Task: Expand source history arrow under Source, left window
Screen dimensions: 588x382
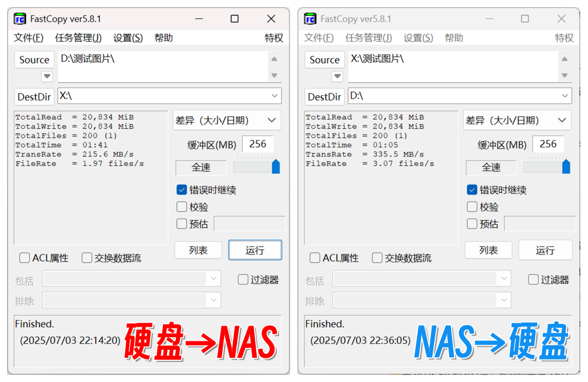Action: [47, 76]
